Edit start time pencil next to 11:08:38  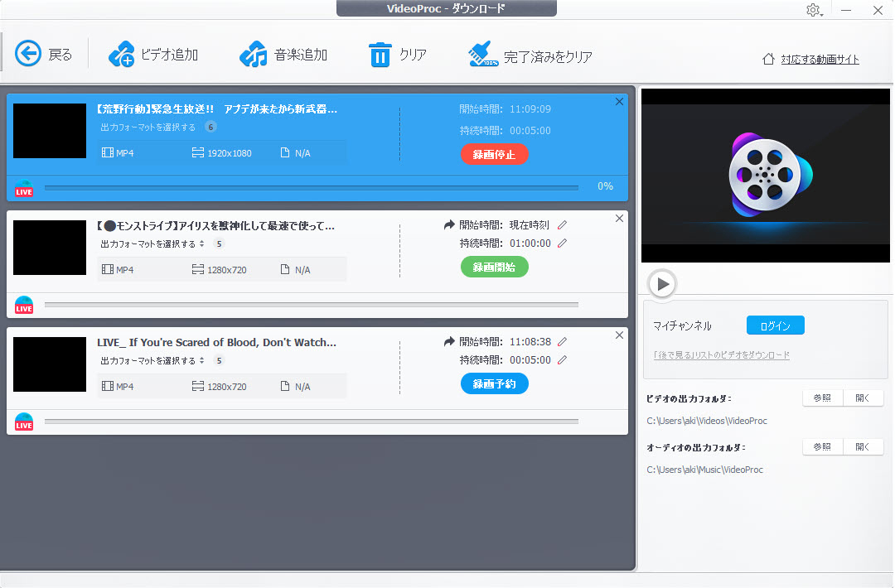(562, 342)
